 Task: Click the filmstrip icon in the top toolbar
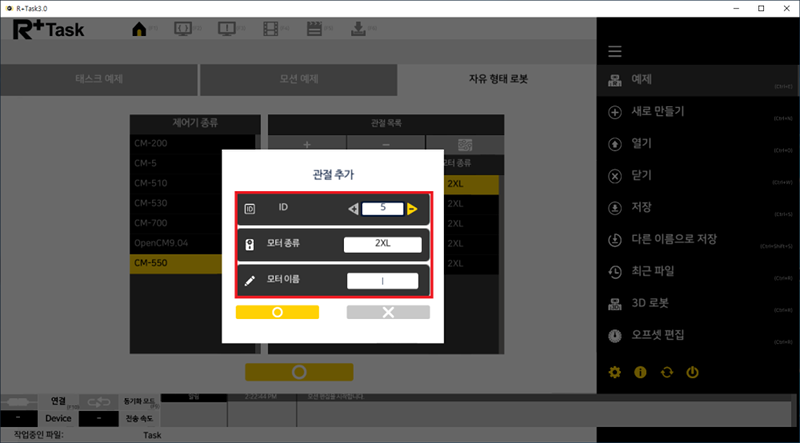270,28
